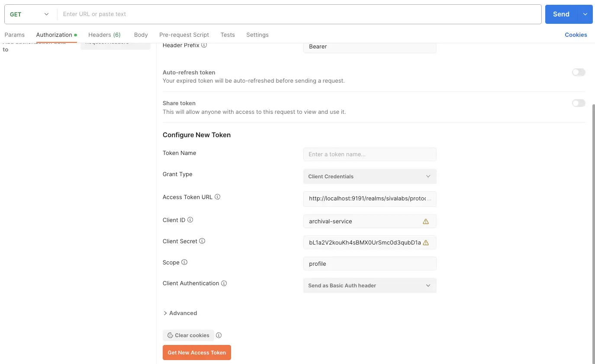Viewport: 595px width, 364px height.
Task: Click the Scope profile field
Action: (x=370, y=264)
